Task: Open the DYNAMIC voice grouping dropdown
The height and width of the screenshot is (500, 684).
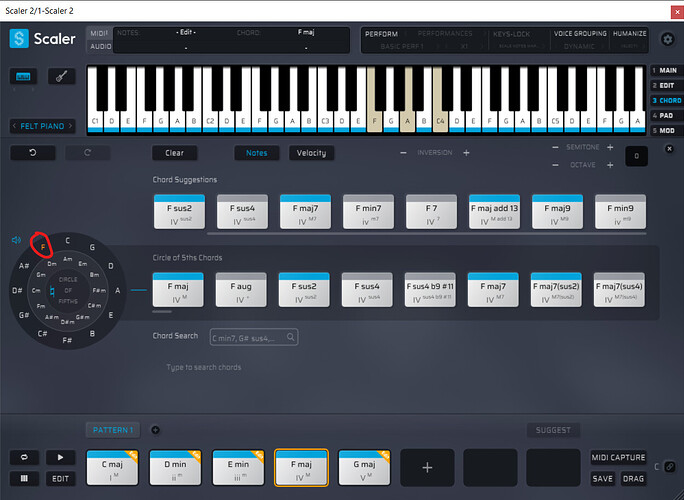Action: click(x=579, y=46)
